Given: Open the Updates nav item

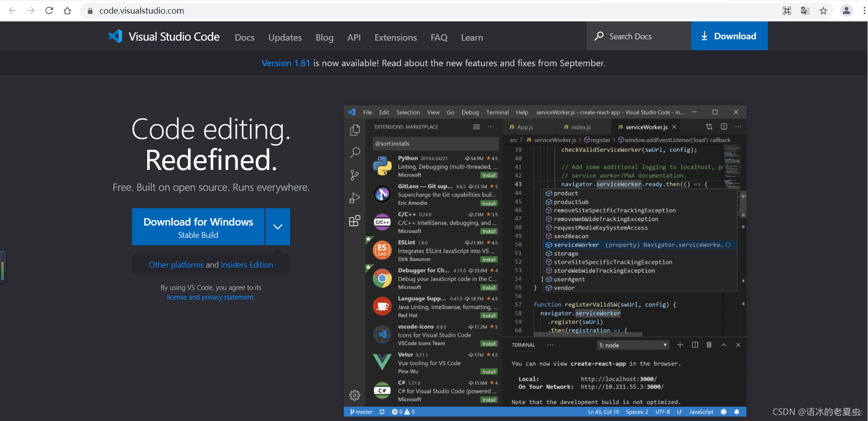Looking at the screenshot, I should click(x=285, y=37).
